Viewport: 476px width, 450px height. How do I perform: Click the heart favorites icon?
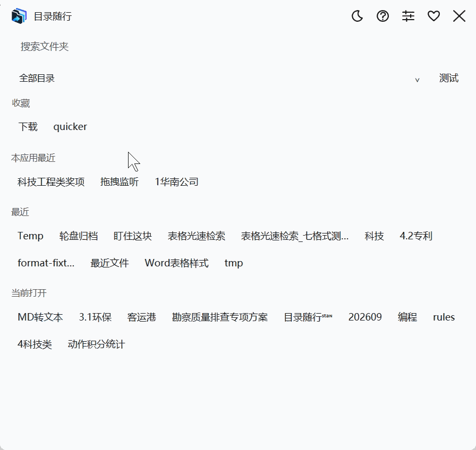point(433,16)
